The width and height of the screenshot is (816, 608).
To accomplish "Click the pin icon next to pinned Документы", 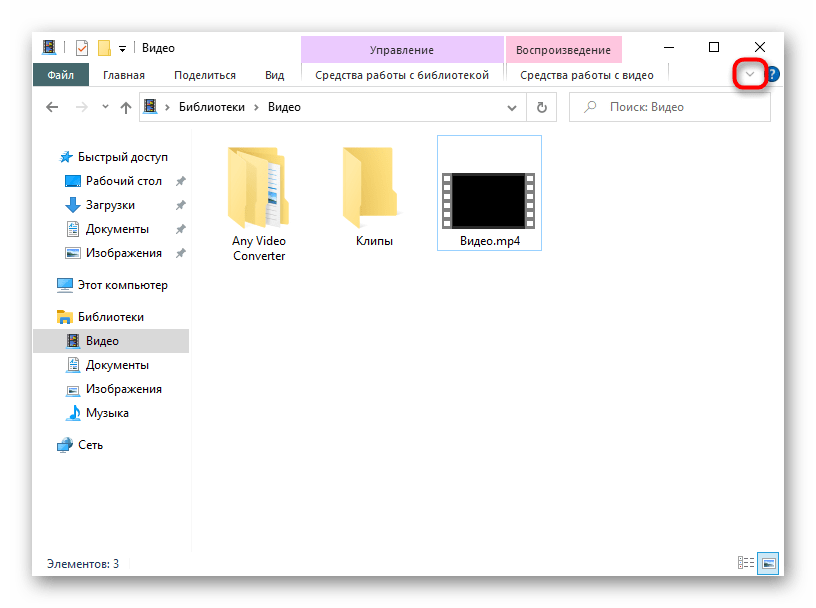I will (x=181, y=229).
